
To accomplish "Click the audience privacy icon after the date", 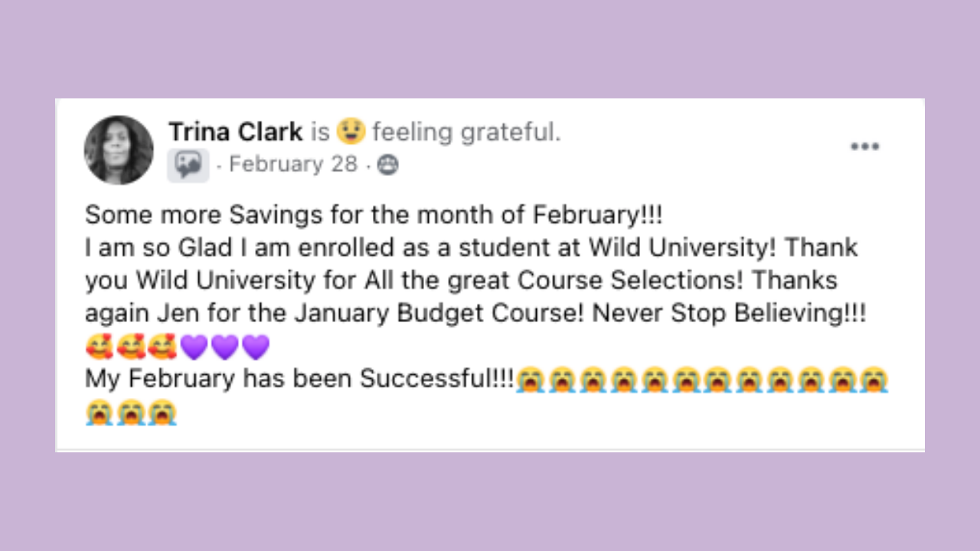I will coord(388,165).
